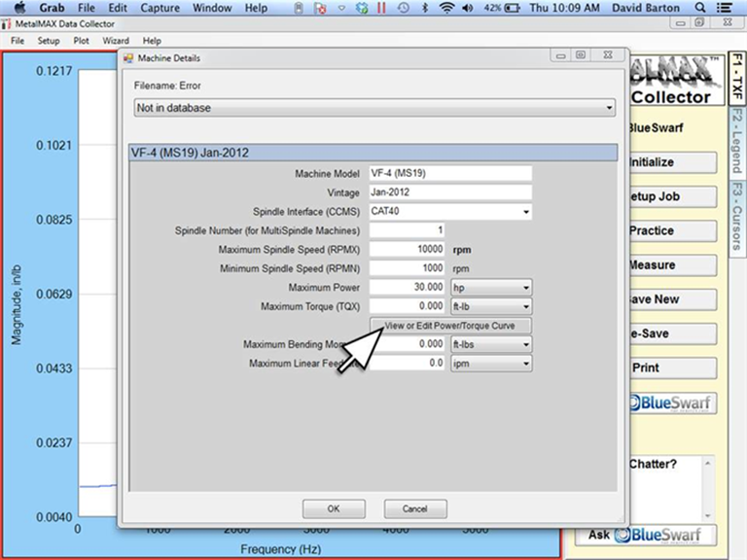Click the volume speaker icon
This screenshot has height=560, width=747.
coord(467,8)
